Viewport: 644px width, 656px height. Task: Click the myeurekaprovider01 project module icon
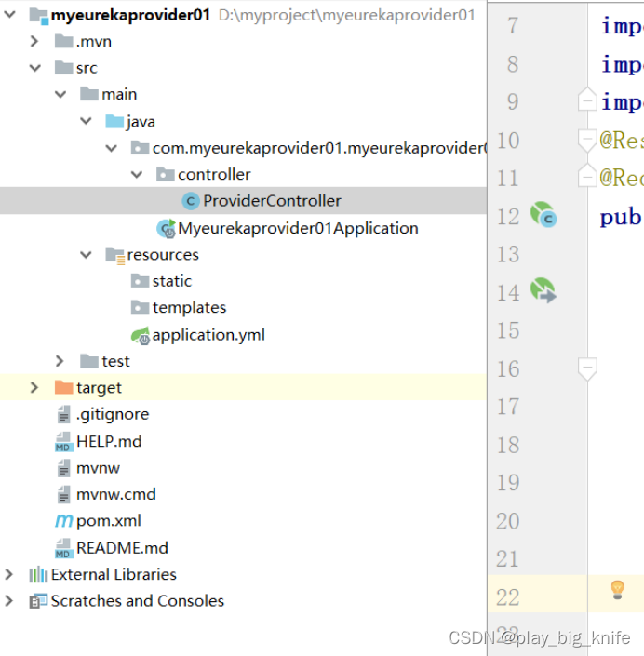pyautogui.click(x=38, y=16)
